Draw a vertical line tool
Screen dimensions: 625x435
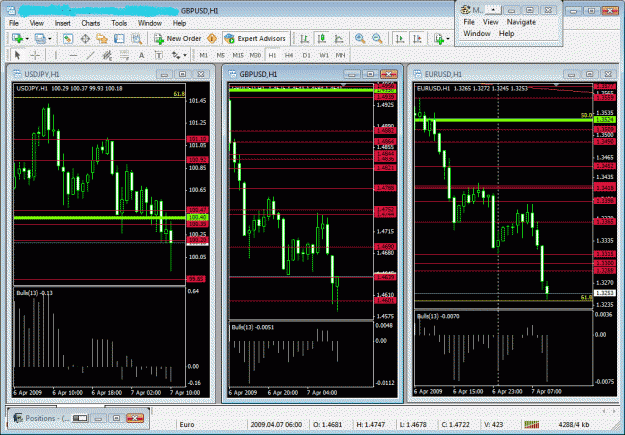coord(56,55)
